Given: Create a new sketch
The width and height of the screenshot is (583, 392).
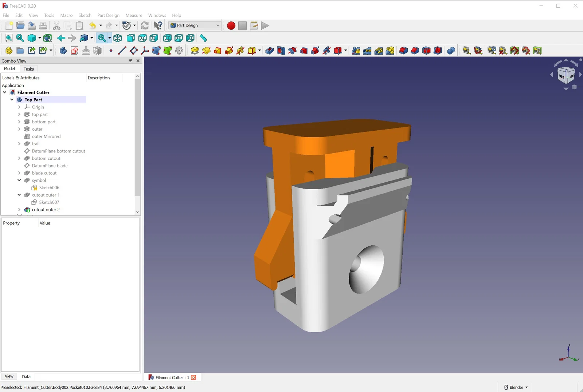Looking at the screenshot, I should pyautogui.click(x=75, y=51).
